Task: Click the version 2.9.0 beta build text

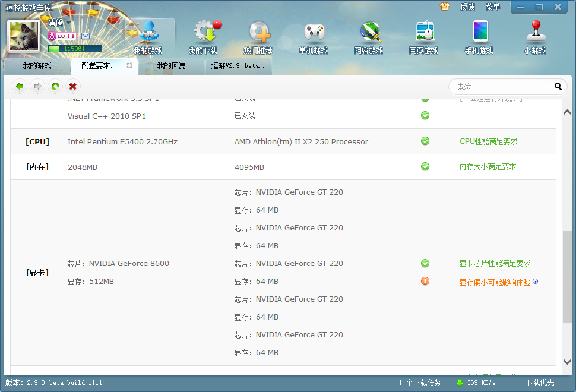Action: [53, 383]
